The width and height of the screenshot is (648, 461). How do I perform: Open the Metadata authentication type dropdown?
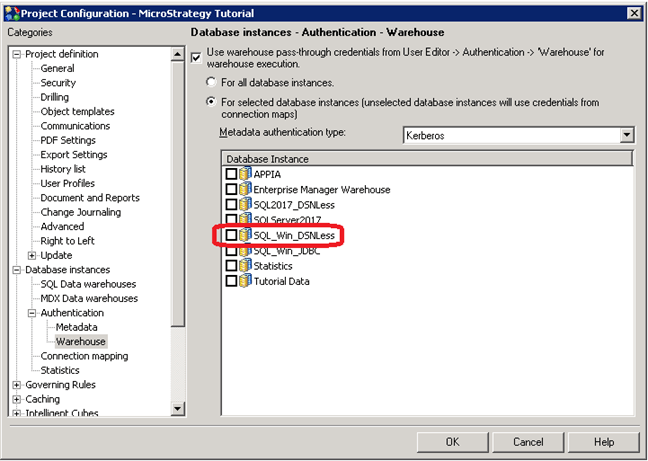pos(627,135)
